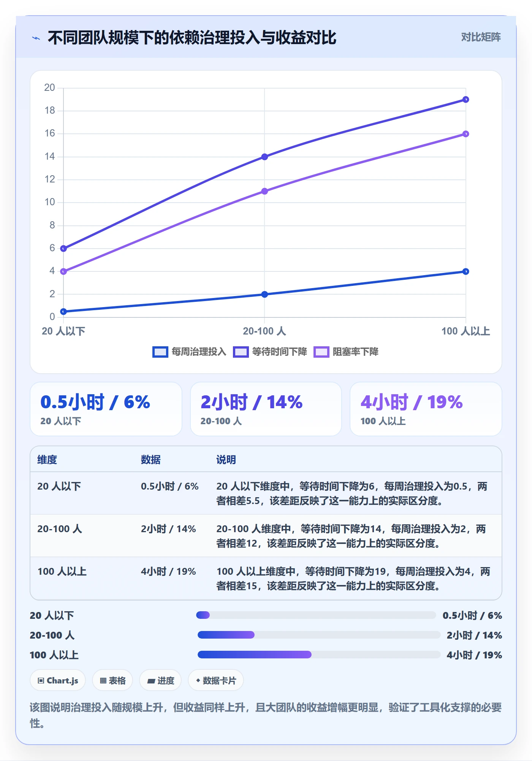This screenshot has height=761, width=532.
Task: Click the lightning icon beside the title
Action: click(x=36, y=38)
